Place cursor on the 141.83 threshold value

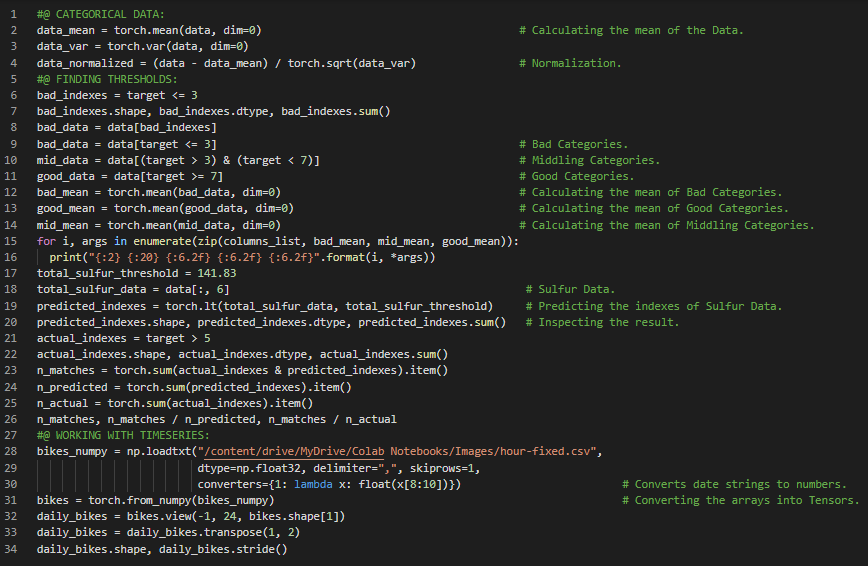pos(216,274)
